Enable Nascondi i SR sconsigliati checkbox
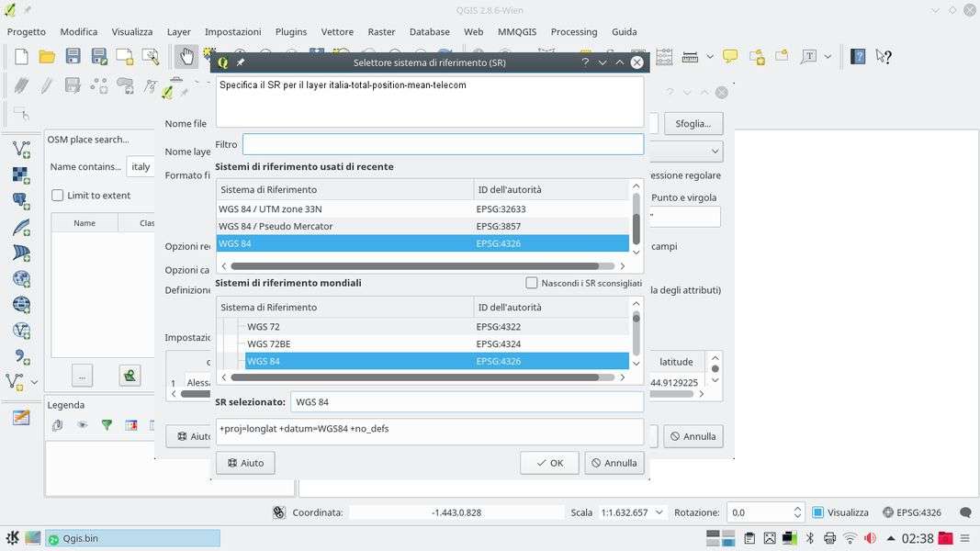The width and height of the screenshot is (980, 551). pos(531,283)
